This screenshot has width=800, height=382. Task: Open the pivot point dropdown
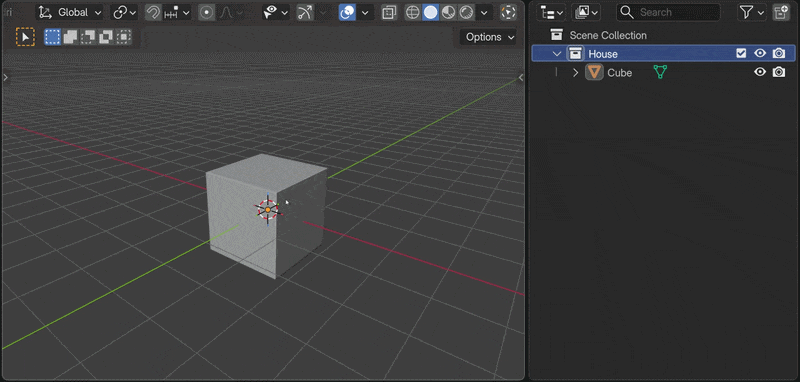[125, 12]
